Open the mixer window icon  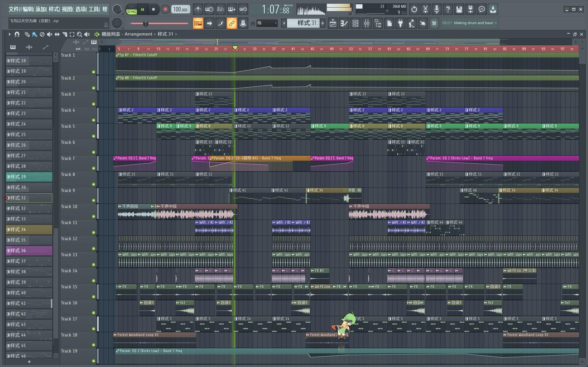tap(367, 23)
